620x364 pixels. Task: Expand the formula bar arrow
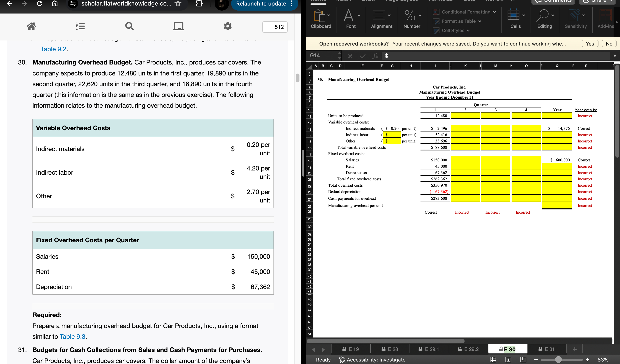[x=615, y=56]
